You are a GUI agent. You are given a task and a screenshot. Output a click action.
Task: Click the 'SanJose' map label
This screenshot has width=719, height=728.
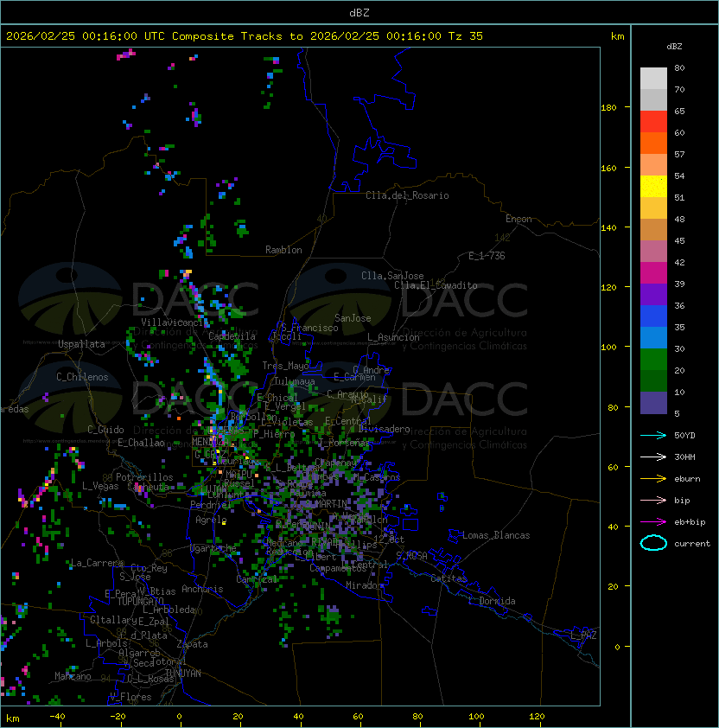353,318
